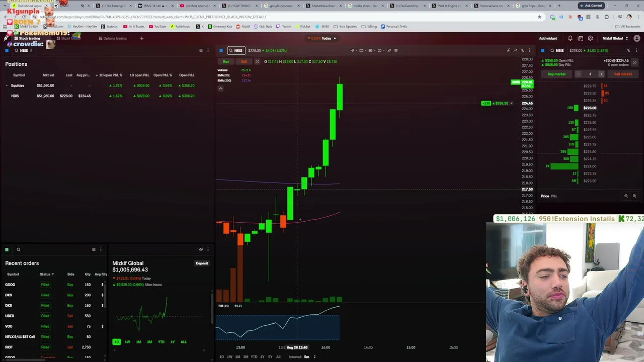Viewport: 644px width, 362px height.
Task: Open the notifications bell in the header
Action: (x=570, y=38)
